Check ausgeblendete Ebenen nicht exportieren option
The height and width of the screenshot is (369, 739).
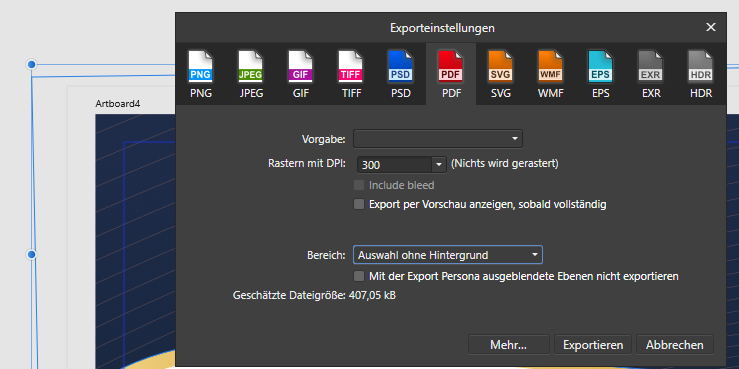[359, 276]
